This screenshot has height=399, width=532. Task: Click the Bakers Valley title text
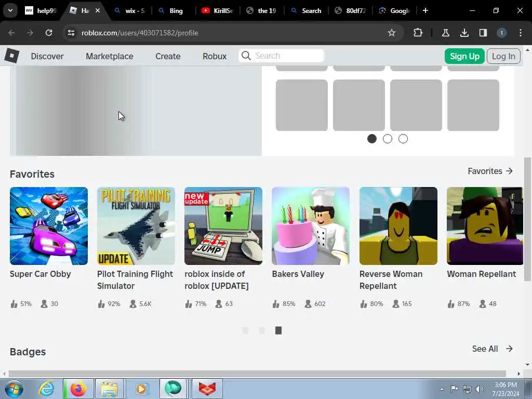click(298, 274)
